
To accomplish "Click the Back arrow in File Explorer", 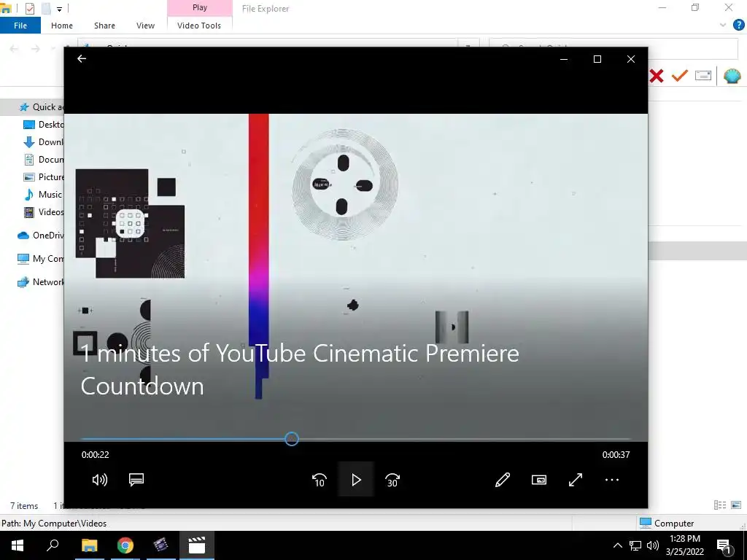I will pos(15,49).
